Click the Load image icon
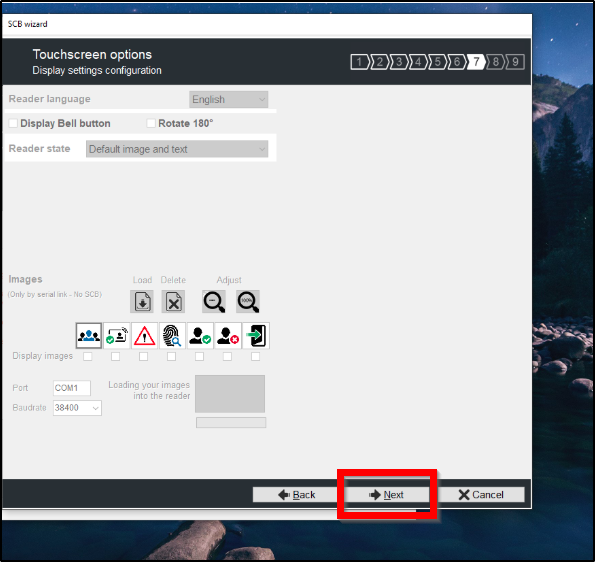 [x=142, y=302]
